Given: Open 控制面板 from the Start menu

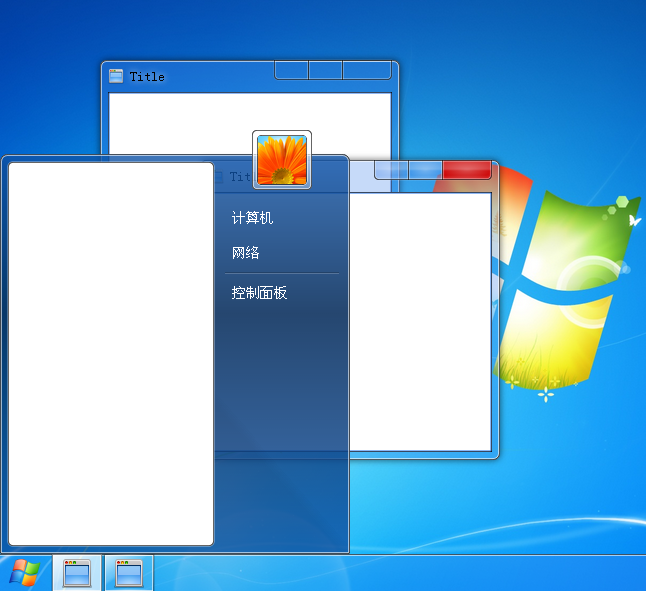Looking at the screenshot, I should [259, 292].
